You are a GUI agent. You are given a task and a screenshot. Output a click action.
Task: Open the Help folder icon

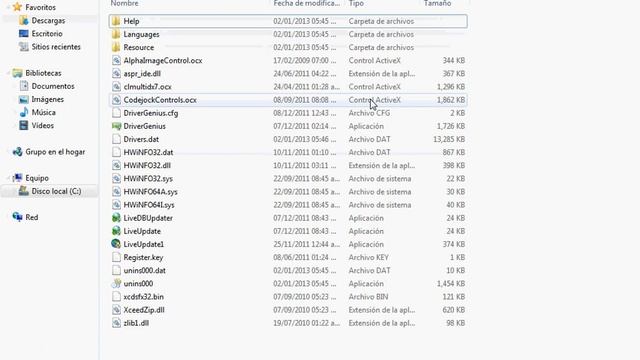(116, 21)
